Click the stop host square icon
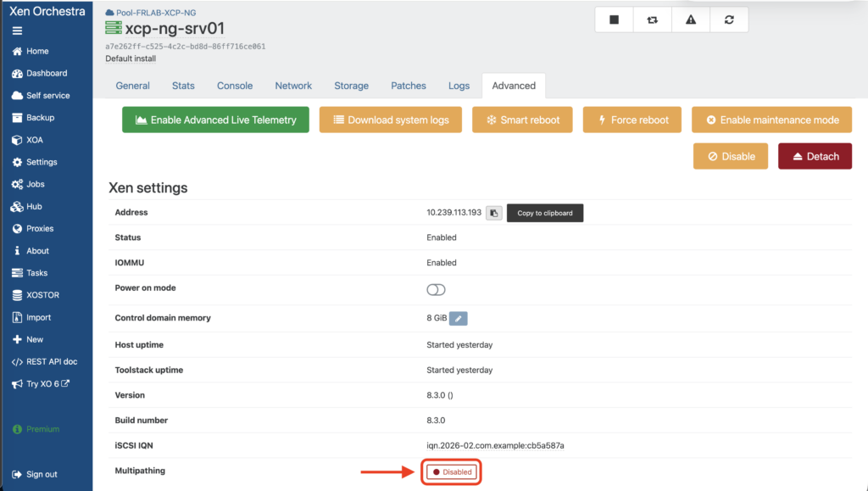Image resolution: width=868 pixels, height=491 pixels. point(614,20)
